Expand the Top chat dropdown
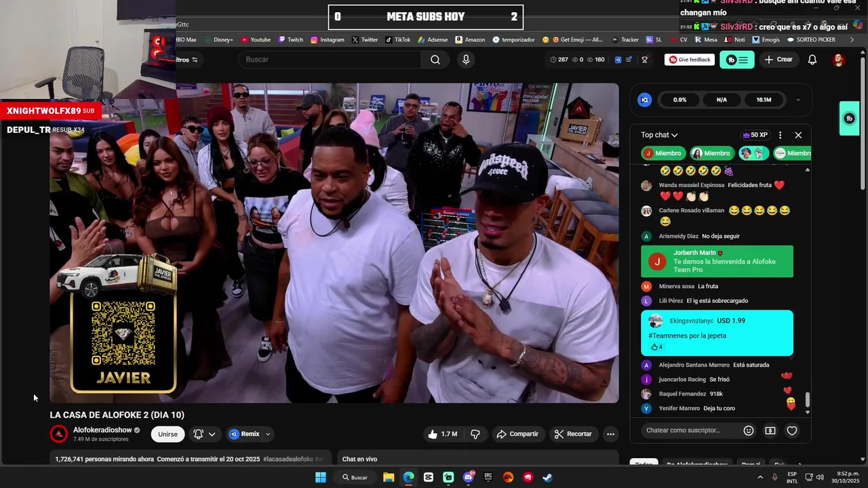This screenshot has width=868, height=488. (x=659, y=135)
